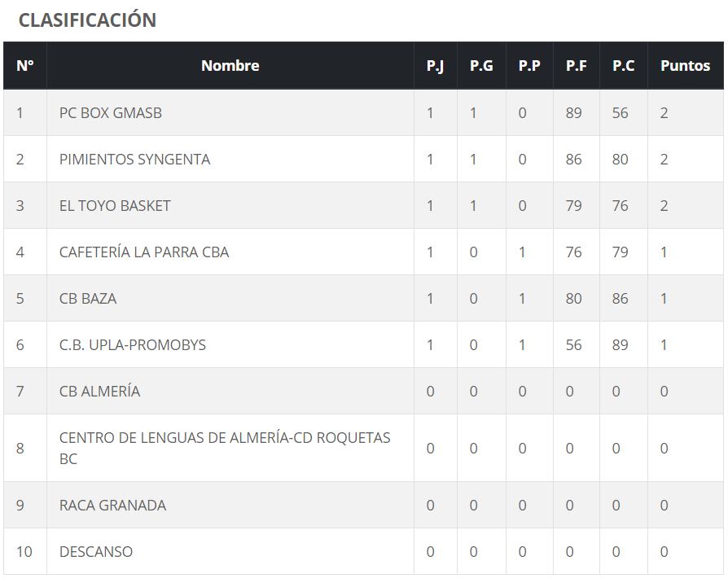This screenshot has height=587, width=728.
Task: Open PC BOX GMASB team name
Action: (111, 113)
